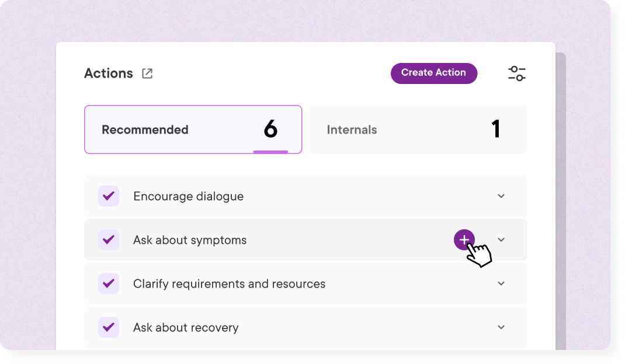Click the Encourage dialogue action title
Screen dimensions: 625x364
click(x=188, y=197)
